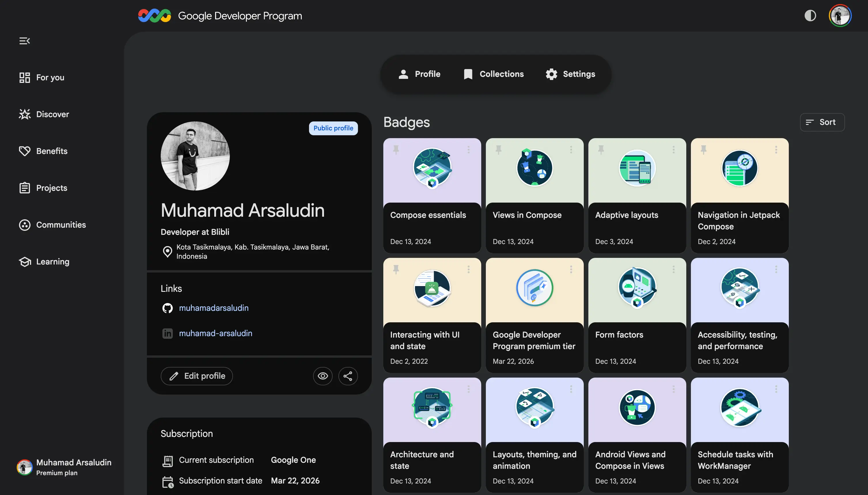Screen dimensions: 868x495
Task: Click Accessibility, testing, and performance badge icon
Action: pos(740,288)
